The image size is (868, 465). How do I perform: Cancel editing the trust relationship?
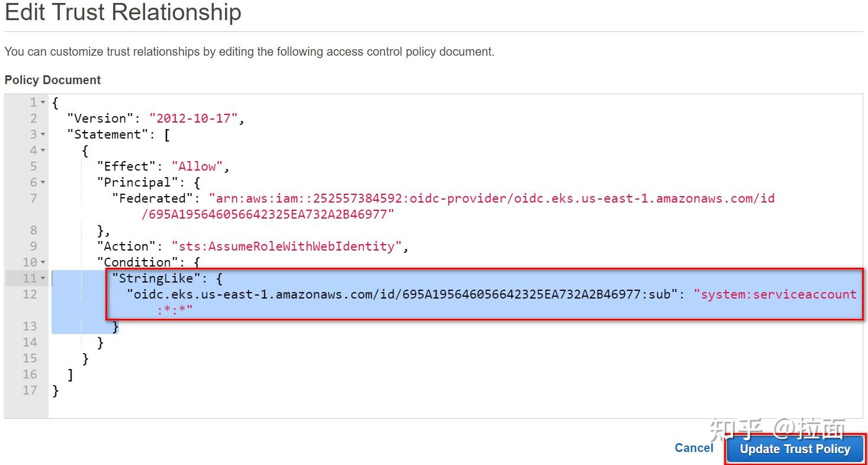click(x=694, y=448)
